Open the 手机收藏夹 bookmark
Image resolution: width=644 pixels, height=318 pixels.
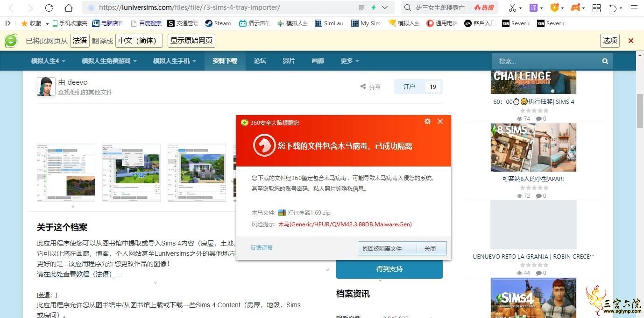point(70,23)
